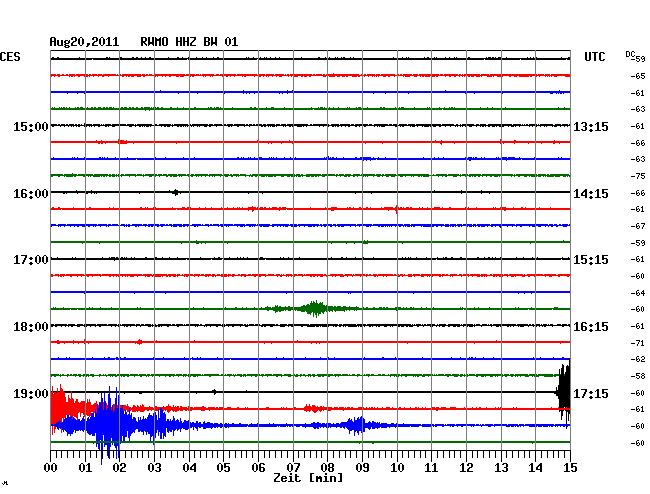
Task: Select the DC offset value '-67'
Action: coord(638,226)
